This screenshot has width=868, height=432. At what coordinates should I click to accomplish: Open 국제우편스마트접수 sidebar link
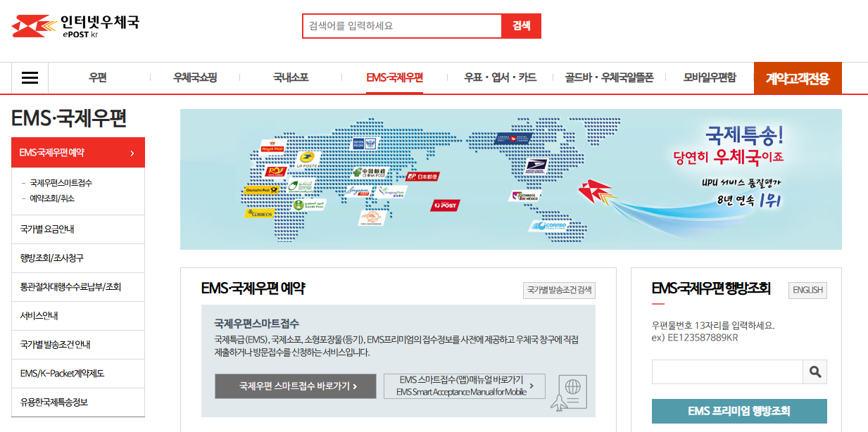pyautogui.click(x=61, y=183)
